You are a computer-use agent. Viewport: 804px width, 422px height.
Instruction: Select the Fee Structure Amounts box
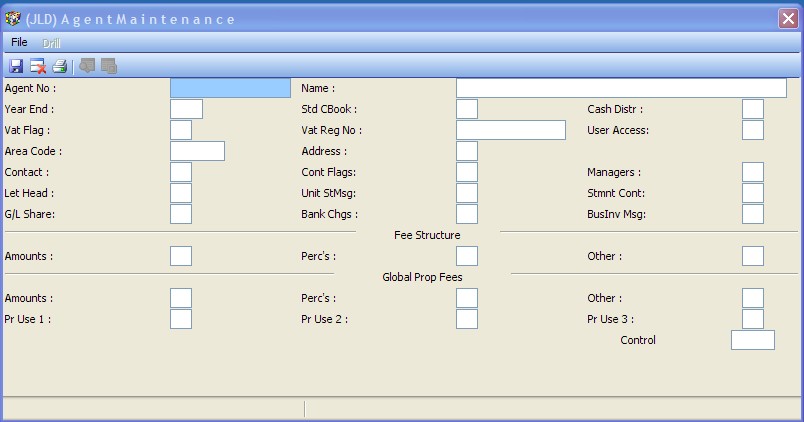tap(181, 256)
